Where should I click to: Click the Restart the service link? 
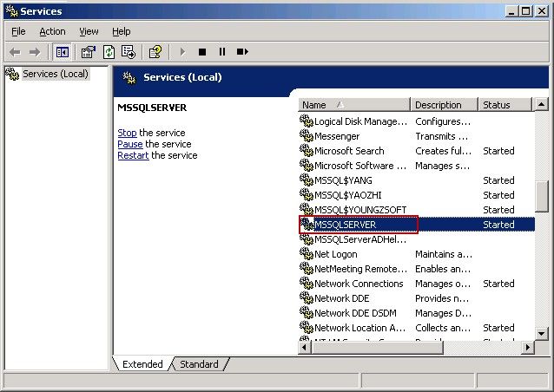[133, 155]
